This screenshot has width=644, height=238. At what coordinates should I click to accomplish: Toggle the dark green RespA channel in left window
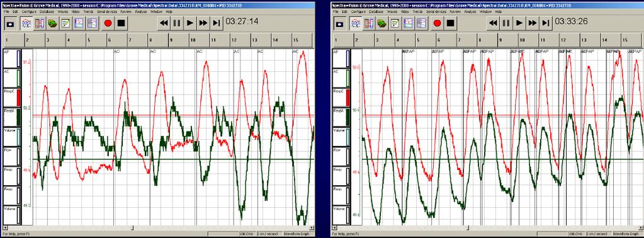11,117
